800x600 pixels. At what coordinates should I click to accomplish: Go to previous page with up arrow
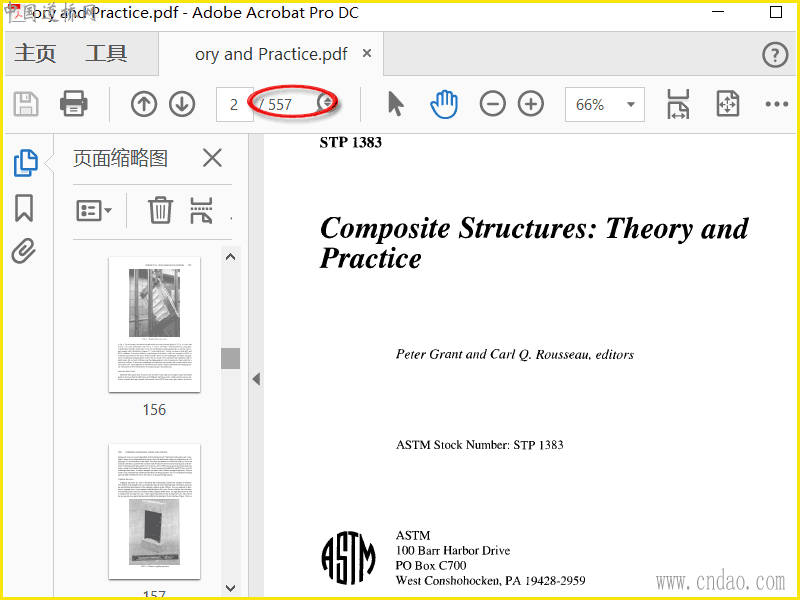pos(143,104)
